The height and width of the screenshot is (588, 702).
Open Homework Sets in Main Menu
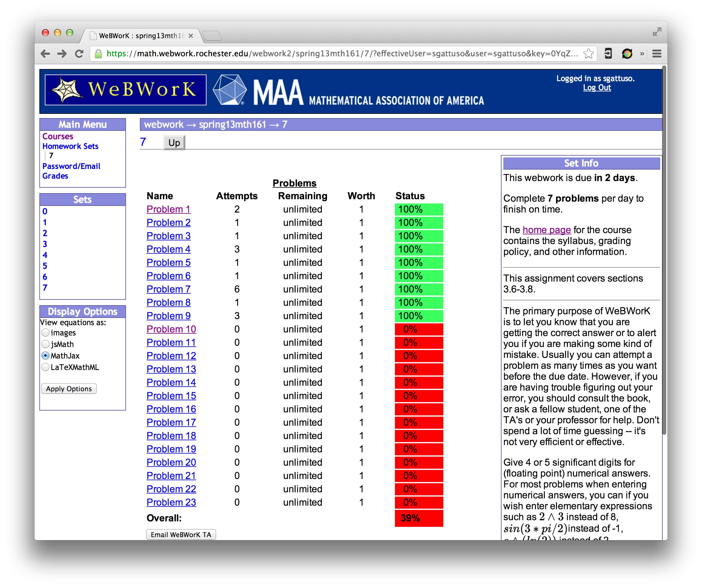pyautogui.click(x=70, y=146)
